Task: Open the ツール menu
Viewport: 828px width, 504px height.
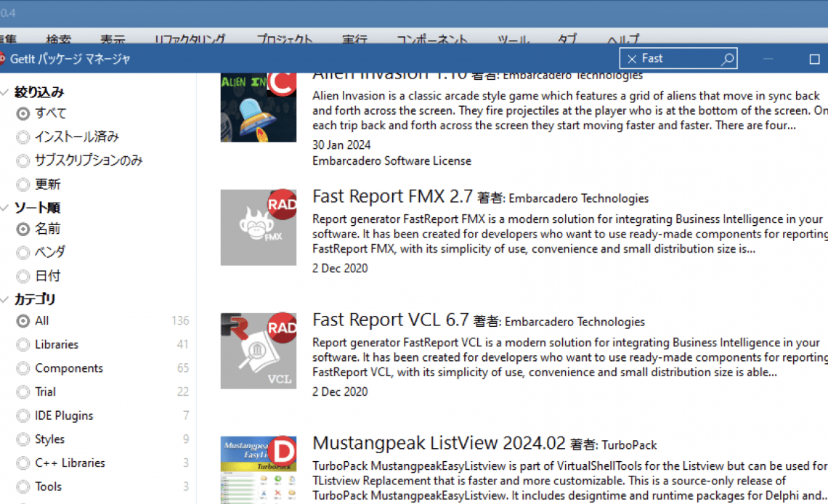Action: (514, 38)
